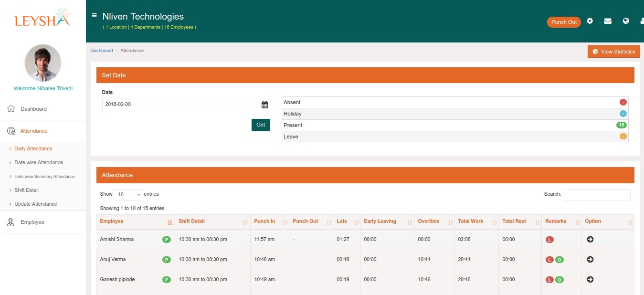
Task: Click the Present status row
Action: click(x=455, y=125)
